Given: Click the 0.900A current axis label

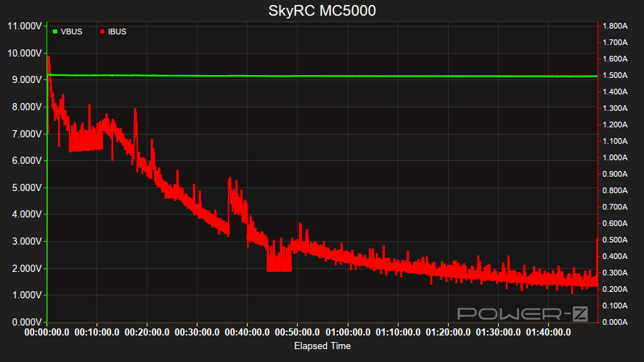Looking at the screenshot, I should [615, 175].
